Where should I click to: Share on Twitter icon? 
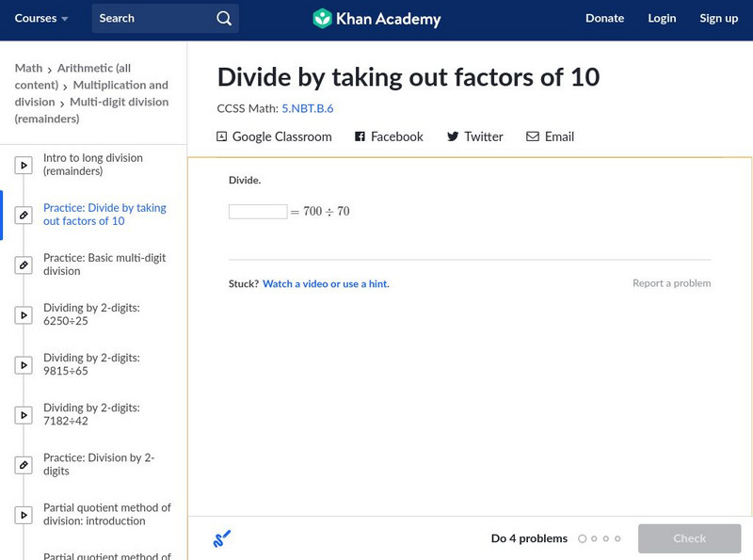(453, 136)
